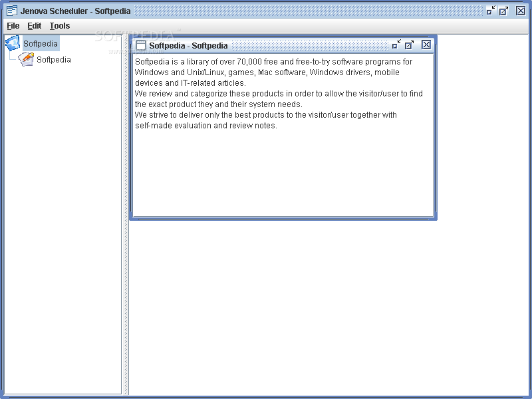
Task: Open the Edit menu
Action: point(35,26)
